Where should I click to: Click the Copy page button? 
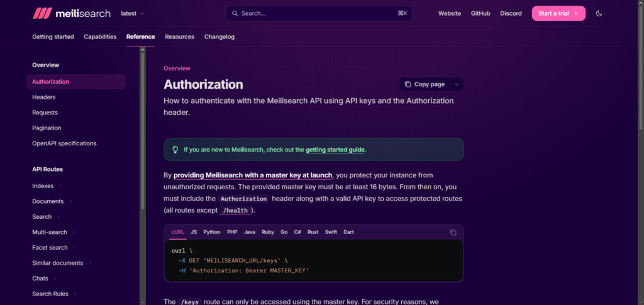tap(425, 84)
